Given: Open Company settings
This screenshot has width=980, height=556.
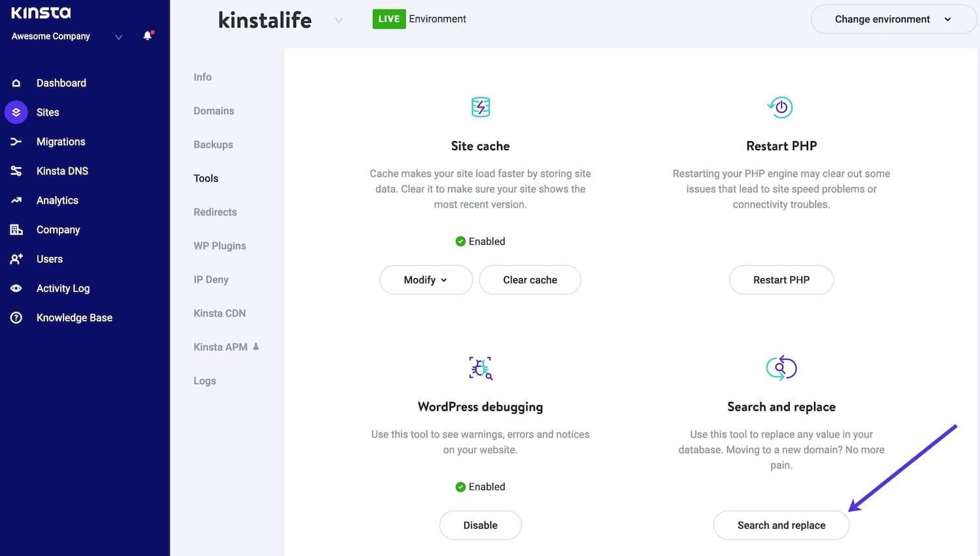Looking at the screenshot, I should point(58,230).
